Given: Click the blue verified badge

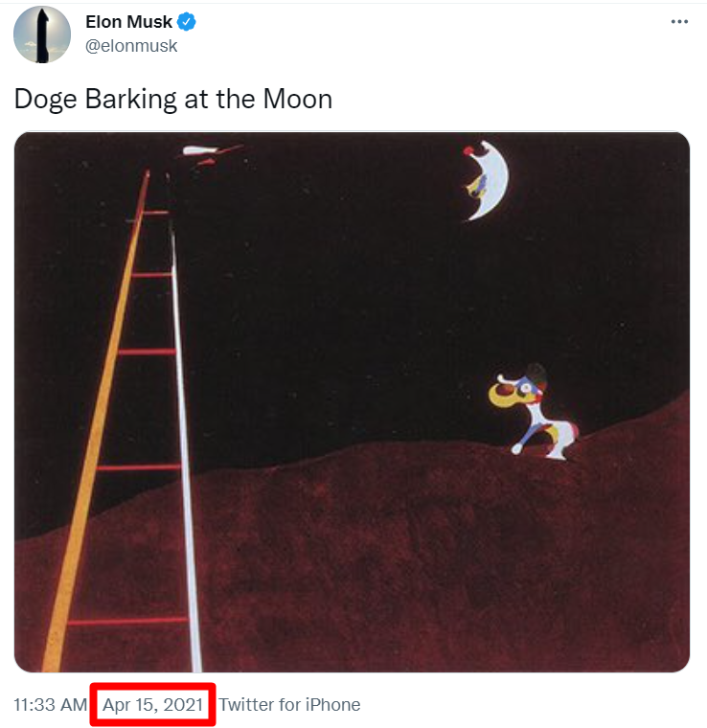Looking at the screenshot, I should click(187, 22).
